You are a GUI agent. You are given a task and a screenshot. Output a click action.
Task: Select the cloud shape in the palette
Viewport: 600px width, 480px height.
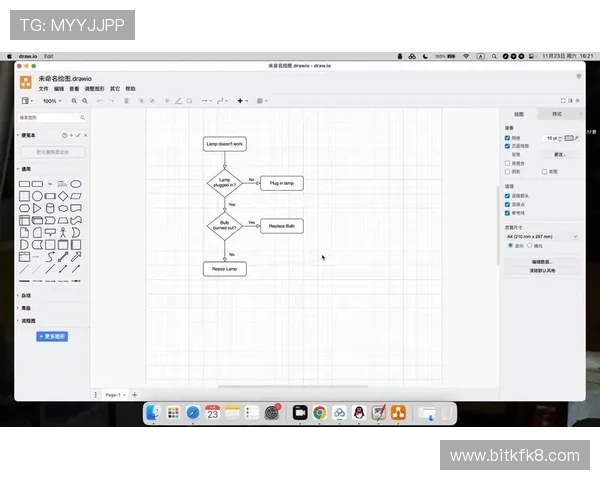63,208
